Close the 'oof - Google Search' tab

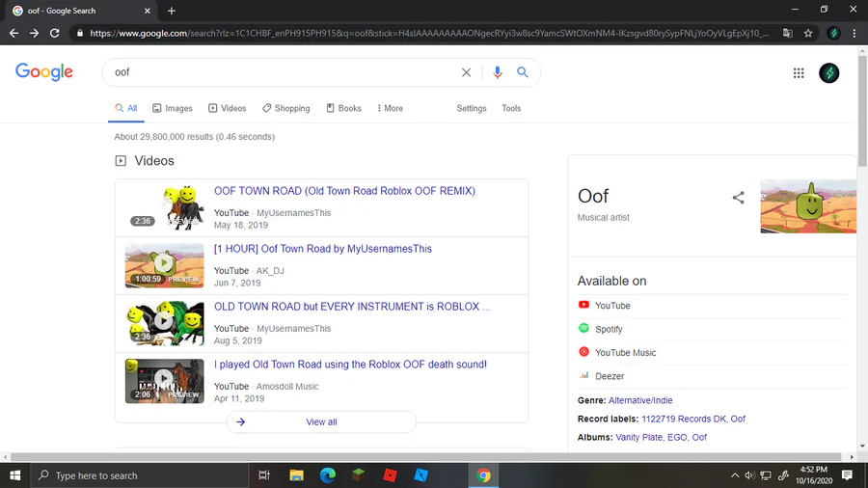coord(148,11)
